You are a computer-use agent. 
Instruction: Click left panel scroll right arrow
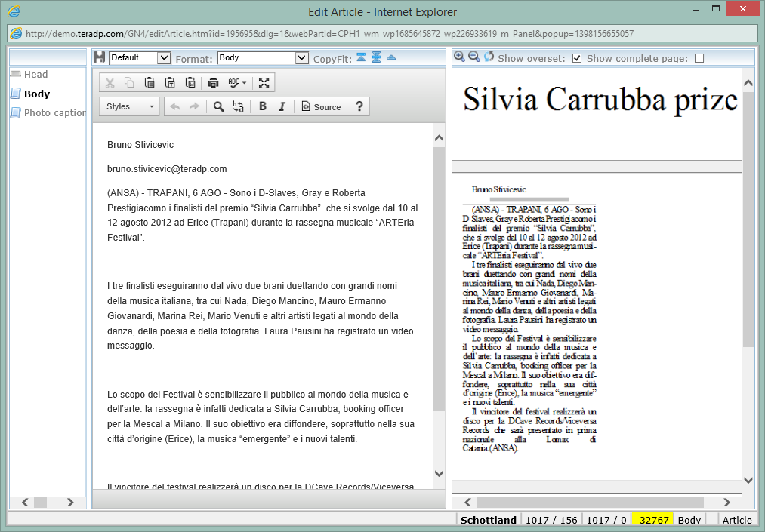coord(70,503)
